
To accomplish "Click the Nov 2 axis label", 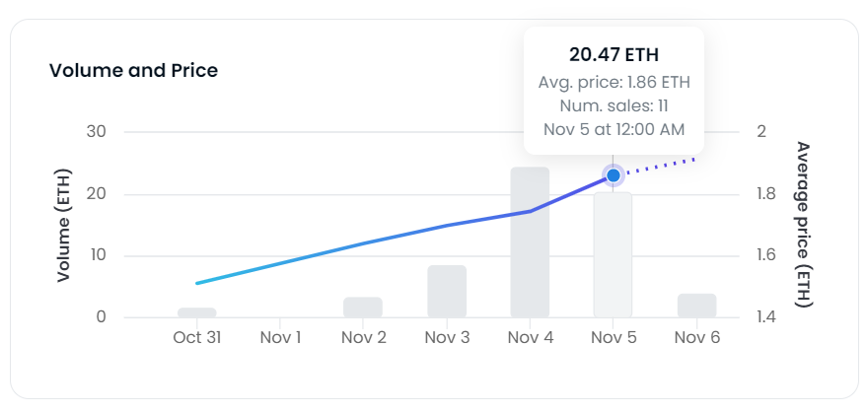I will click(363, 338).
